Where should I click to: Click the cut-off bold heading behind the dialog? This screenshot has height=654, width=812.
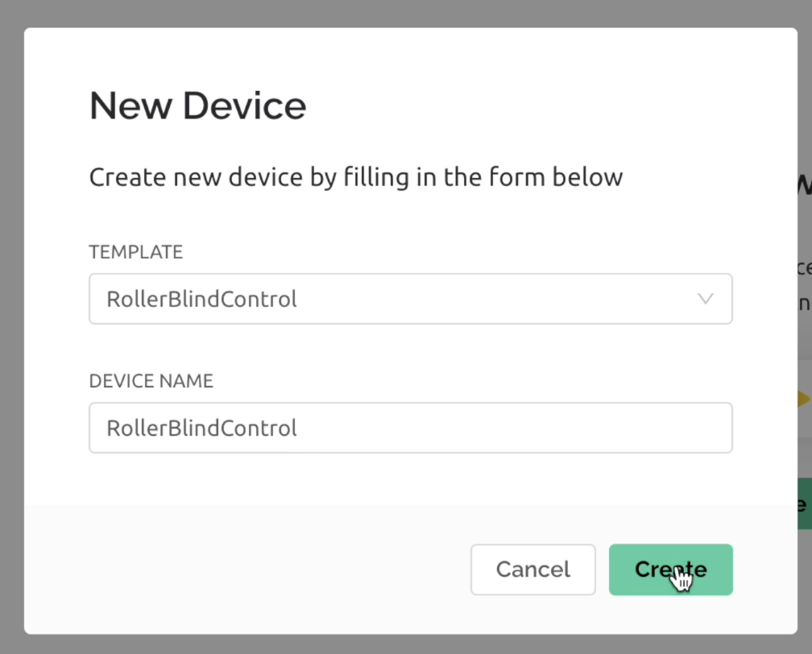(x=804, y=184)
